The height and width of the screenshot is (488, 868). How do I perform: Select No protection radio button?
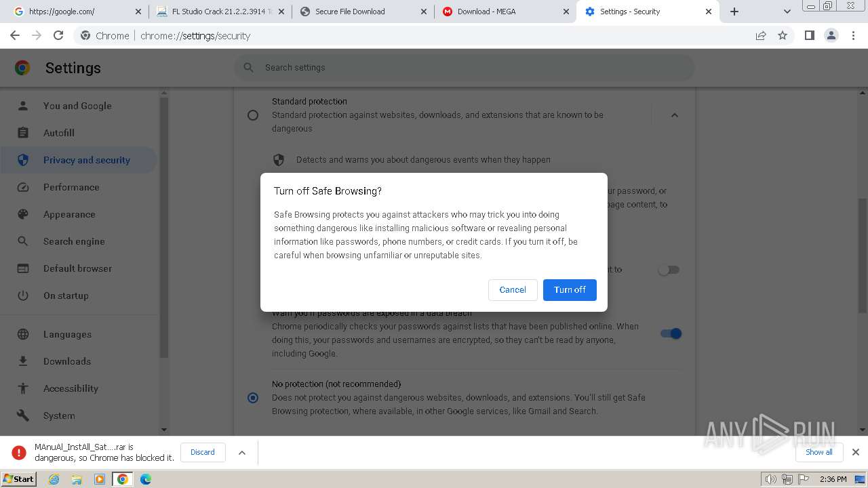point(253,398)
